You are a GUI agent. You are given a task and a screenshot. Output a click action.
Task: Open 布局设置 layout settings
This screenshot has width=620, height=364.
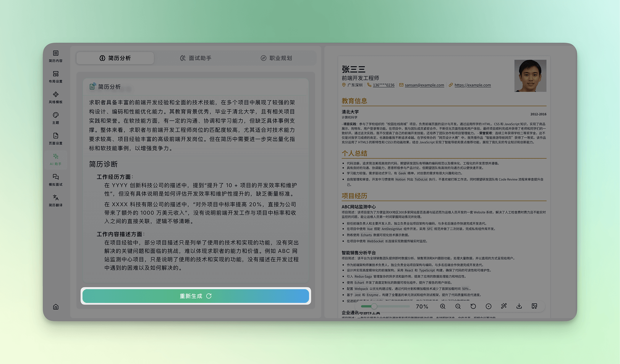click(56, 77)
